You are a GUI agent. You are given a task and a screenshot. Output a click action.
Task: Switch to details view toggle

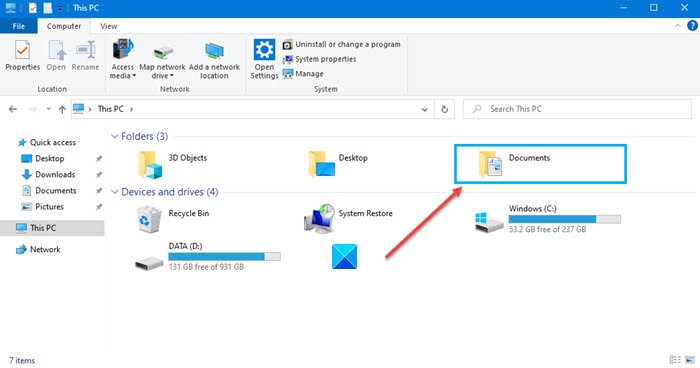pyautogui.click(x=675, y=360)
